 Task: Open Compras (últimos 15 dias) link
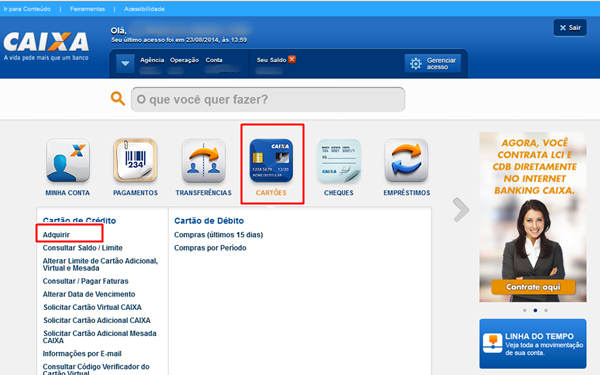point(218,235)
